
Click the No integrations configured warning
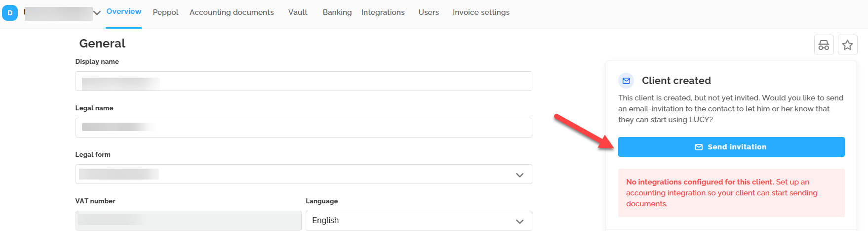pyautogui.click(x=731, y=193)
